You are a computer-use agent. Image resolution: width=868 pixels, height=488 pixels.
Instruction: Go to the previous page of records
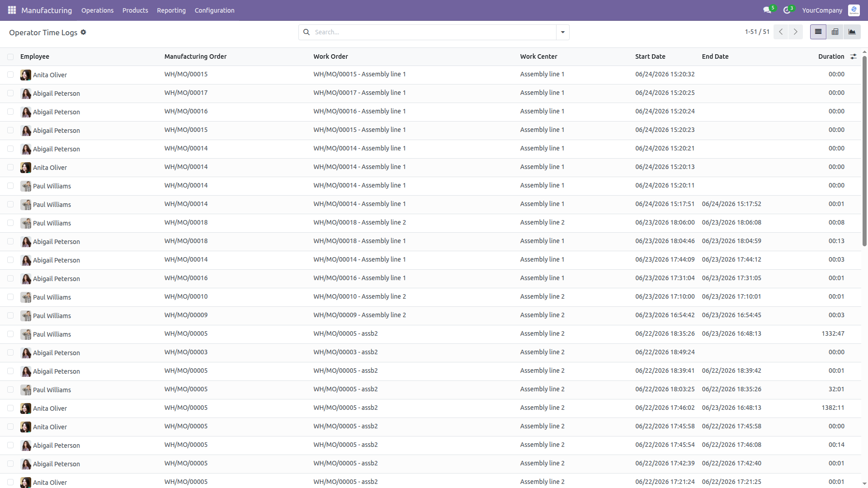[781, 32]
